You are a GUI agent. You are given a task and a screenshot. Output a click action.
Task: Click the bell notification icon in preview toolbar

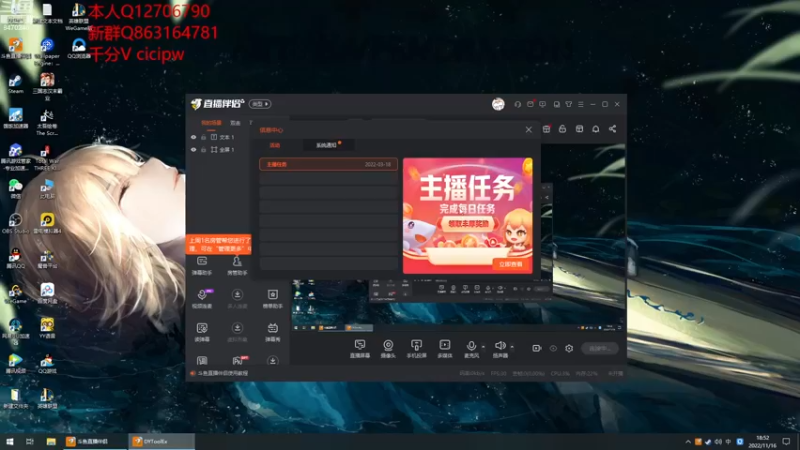click(x=595, y=129)
